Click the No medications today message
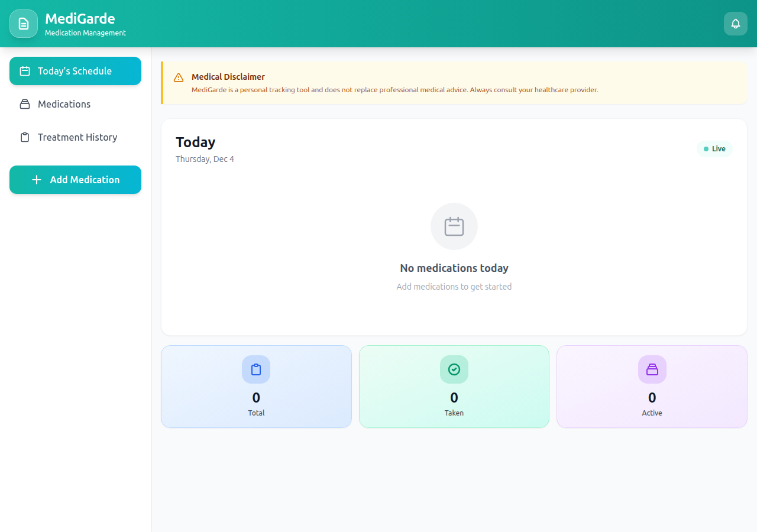 coord(454,268)
